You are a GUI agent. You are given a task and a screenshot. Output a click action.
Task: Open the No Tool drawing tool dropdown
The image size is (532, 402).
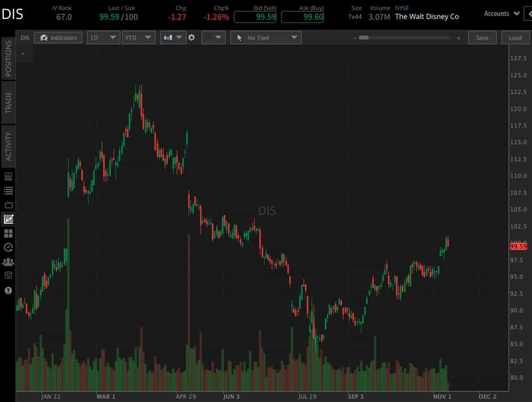tap(266, 38)
